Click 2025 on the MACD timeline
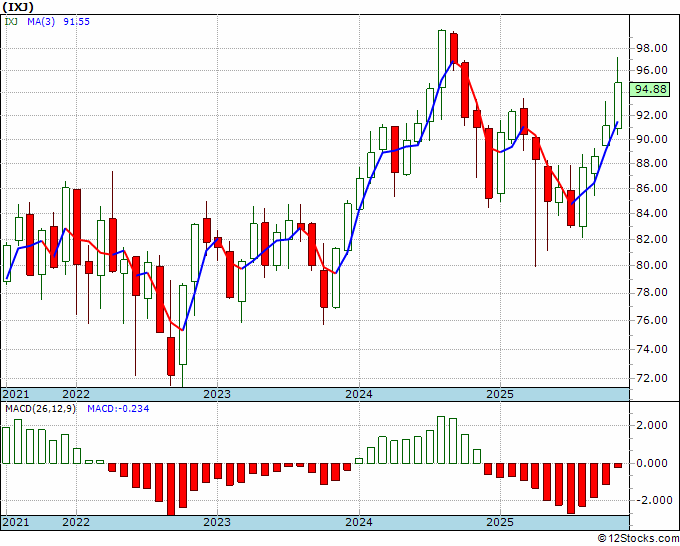Viewport: 680px width, 546px height. (500, 522)
